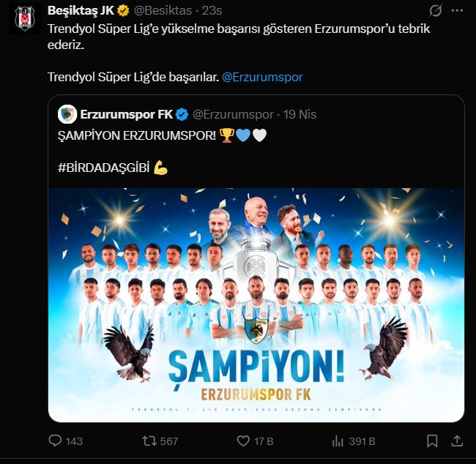
Task: Click Erzurumspor FK's blue verified badge
Action: tap(182, 114)
